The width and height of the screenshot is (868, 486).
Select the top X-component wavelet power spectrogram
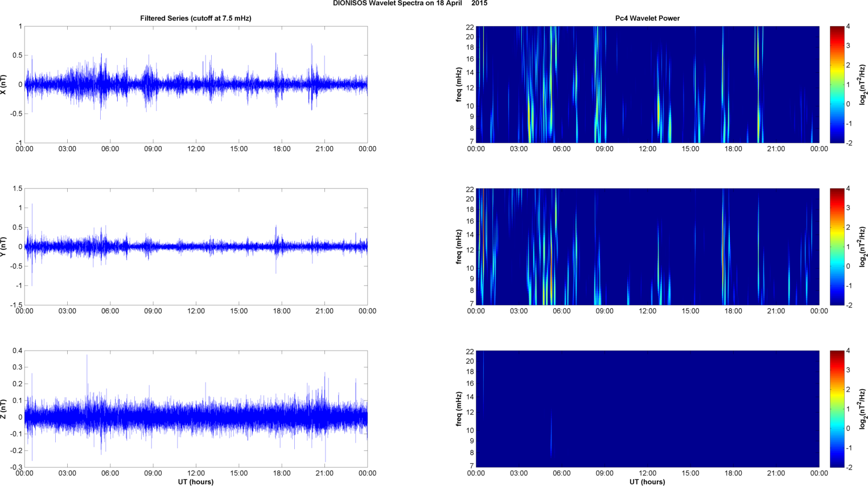click(x=647, y=84)
